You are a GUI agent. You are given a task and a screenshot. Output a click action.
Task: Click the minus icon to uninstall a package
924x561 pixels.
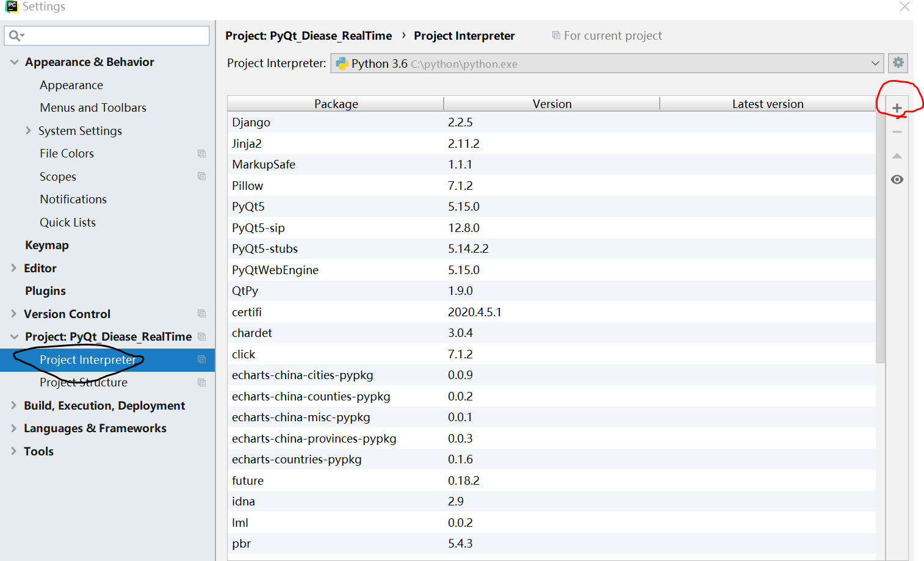(x=897, y=131)
